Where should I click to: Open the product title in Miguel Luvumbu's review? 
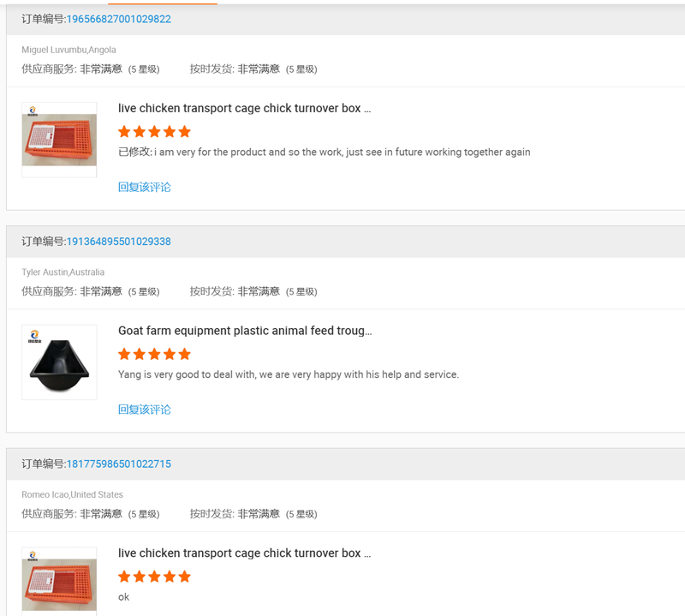[244, 109]
